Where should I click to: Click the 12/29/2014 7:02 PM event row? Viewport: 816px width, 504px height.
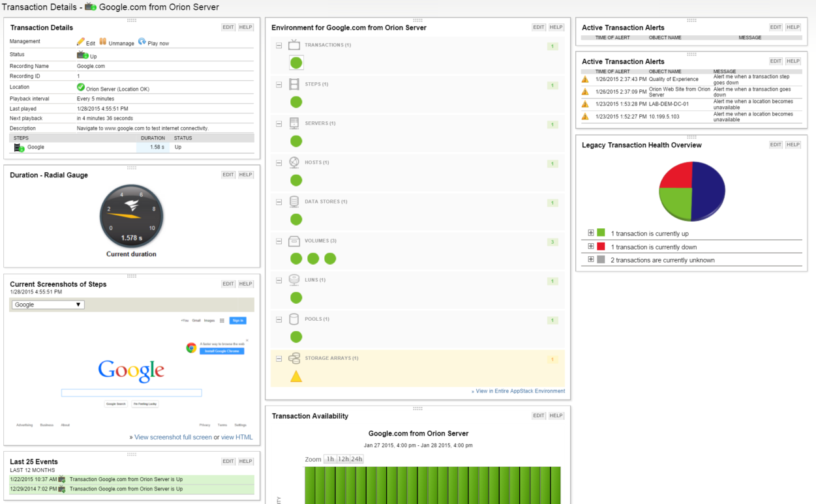(132, 489)
